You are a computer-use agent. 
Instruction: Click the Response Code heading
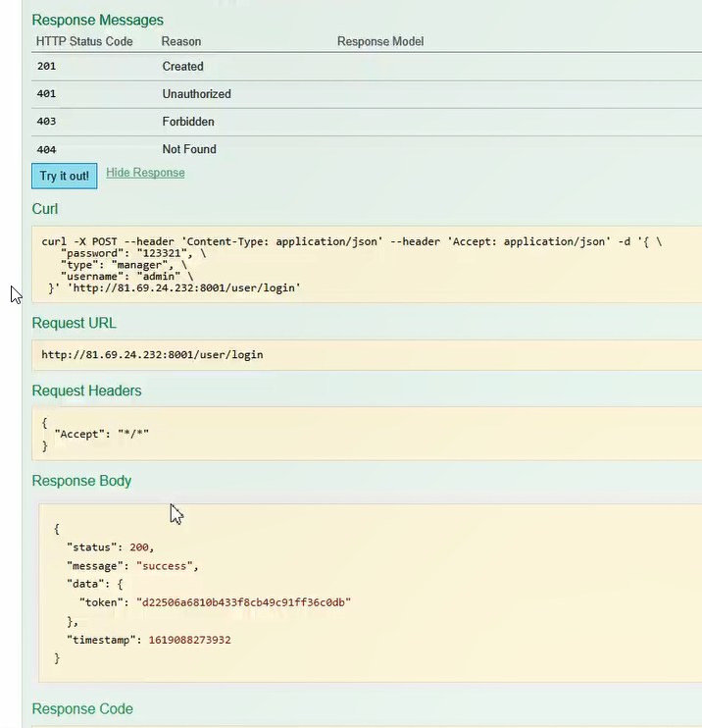[82, 708]
